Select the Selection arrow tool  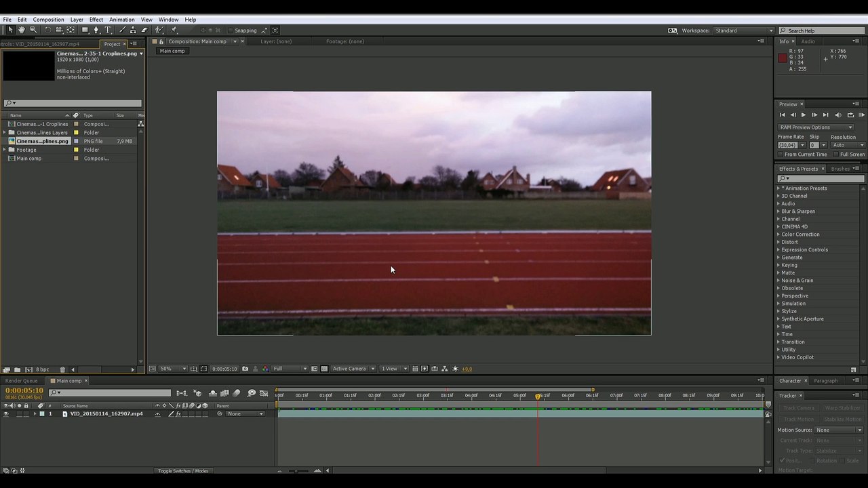[10, 30]
